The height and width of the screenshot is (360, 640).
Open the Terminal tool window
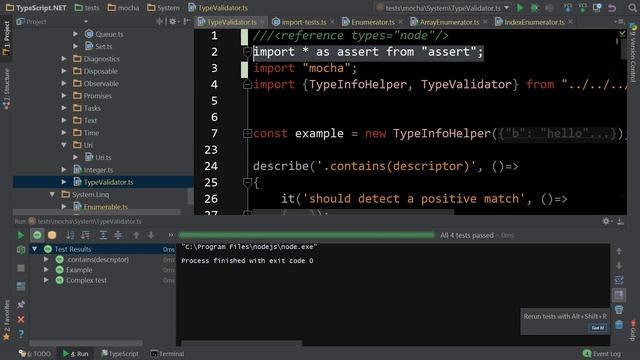167,353
